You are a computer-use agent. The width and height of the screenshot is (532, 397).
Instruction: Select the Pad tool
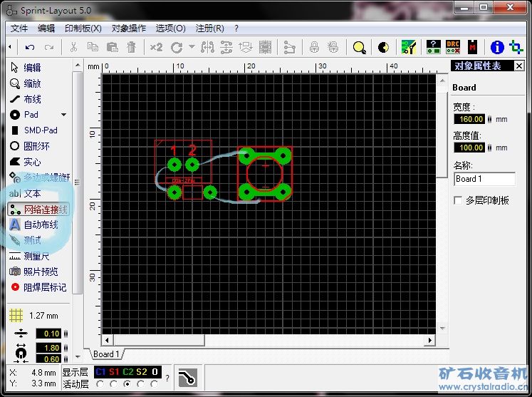tap(24, 115)
